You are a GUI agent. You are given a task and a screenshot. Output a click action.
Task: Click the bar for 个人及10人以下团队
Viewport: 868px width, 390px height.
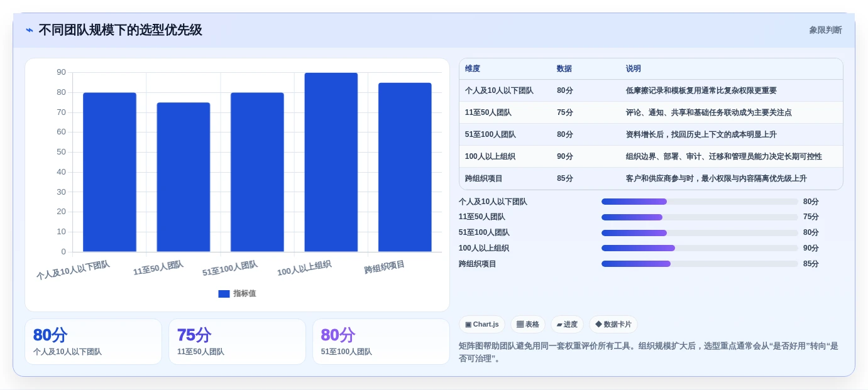tap(109, 172)
